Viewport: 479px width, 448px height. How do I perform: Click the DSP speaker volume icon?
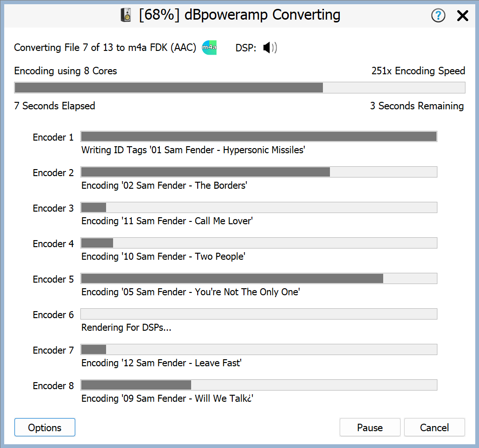(269, 48)
